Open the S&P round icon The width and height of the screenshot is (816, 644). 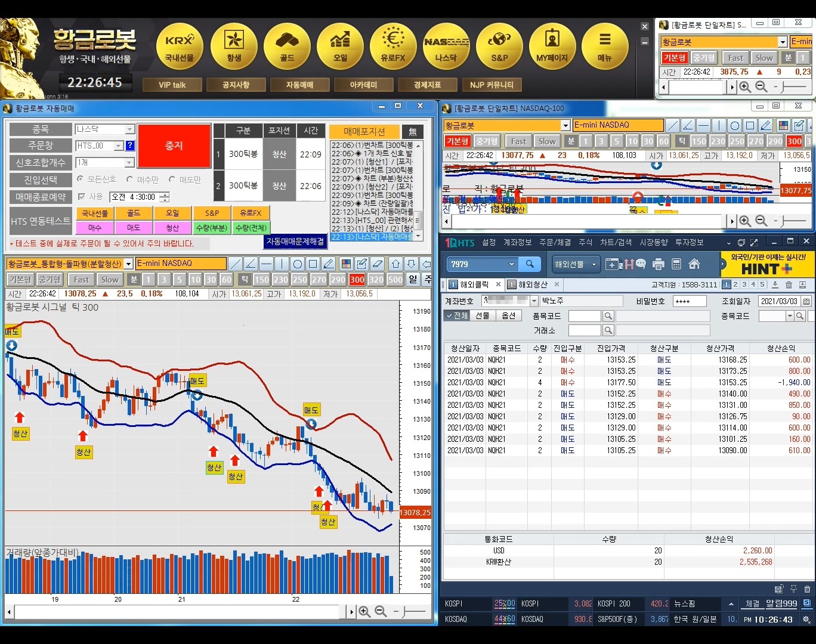tap(499, 47)
